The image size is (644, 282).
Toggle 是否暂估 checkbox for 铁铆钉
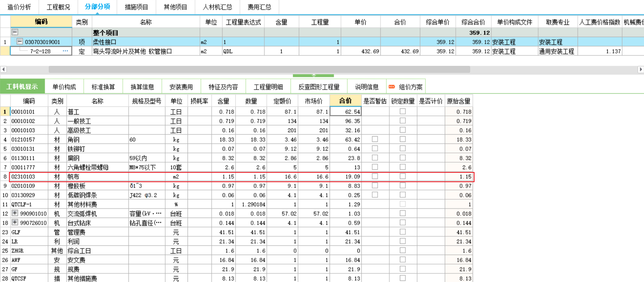(375, 148)
